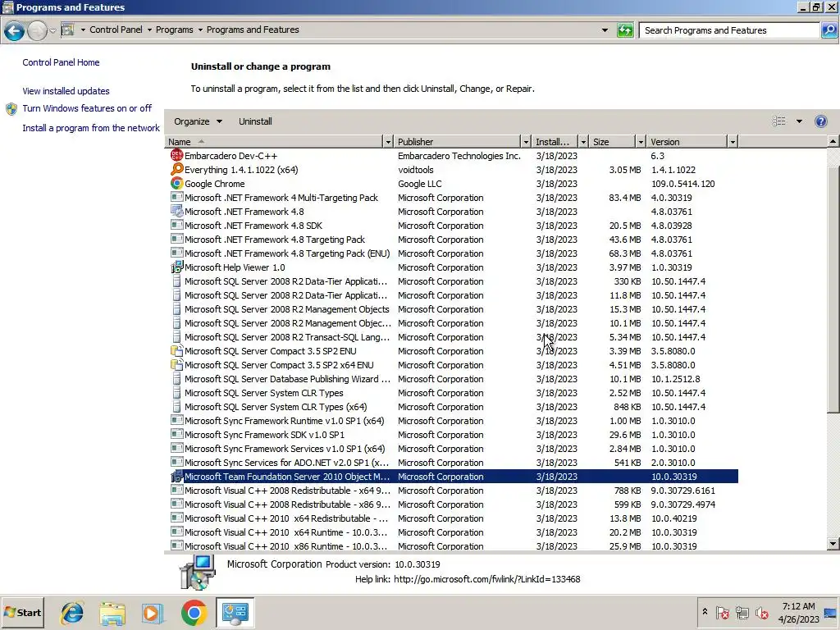Open address bar history dropdown arrow
Image resolution: width=840 pixels, height=630 pixels.
(605, 30)
